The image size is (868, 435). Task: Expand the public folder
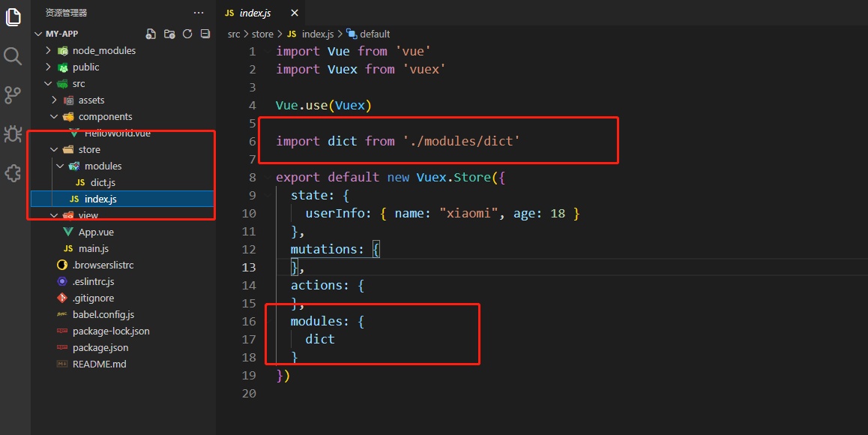pyautogui.click(x=49, y=67)
